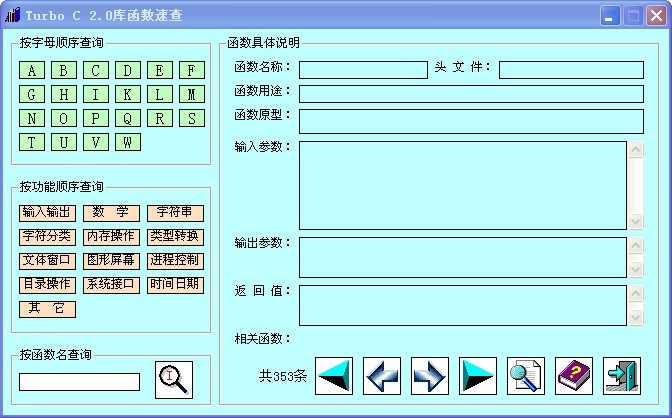This screenshot has width=672, height=418.
Task: Select the 输入输出 function category
Action: click(47, 213)
